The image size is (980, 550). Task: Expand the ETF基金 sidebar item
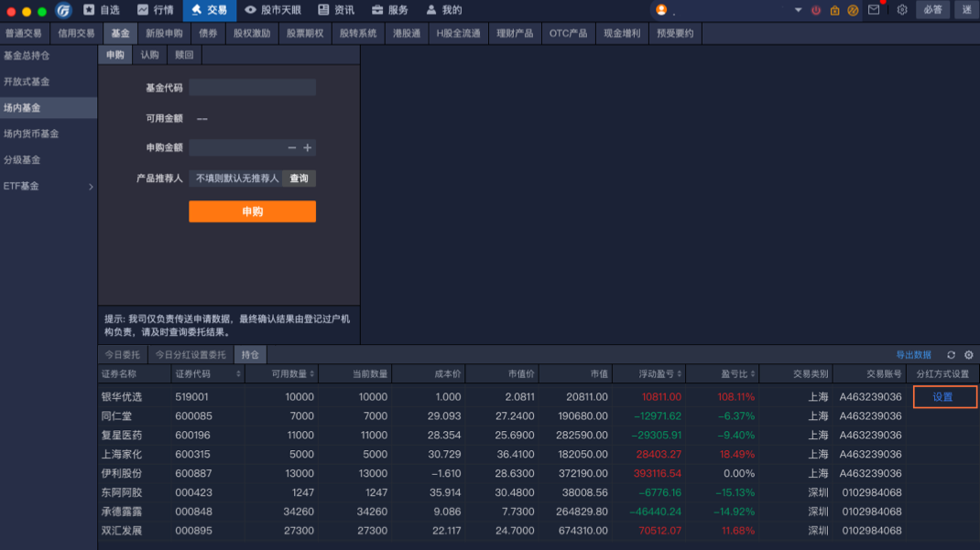coord(91,187)
